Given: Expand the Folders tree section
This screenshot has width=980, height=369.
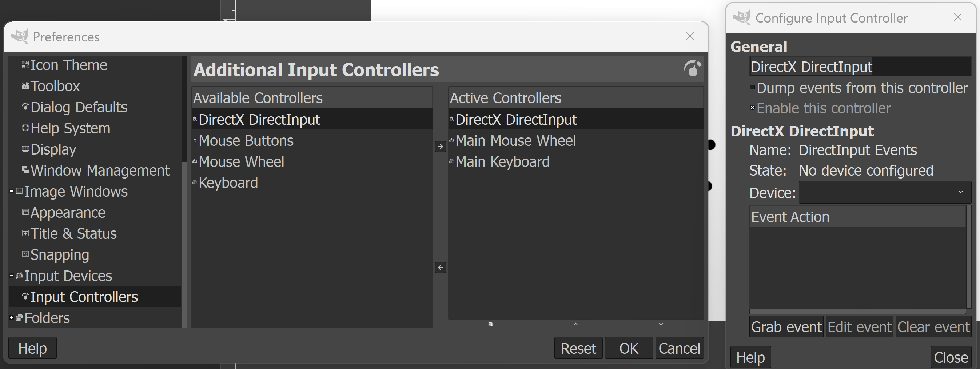Looking at the screenshot, I should pos(11,318).
